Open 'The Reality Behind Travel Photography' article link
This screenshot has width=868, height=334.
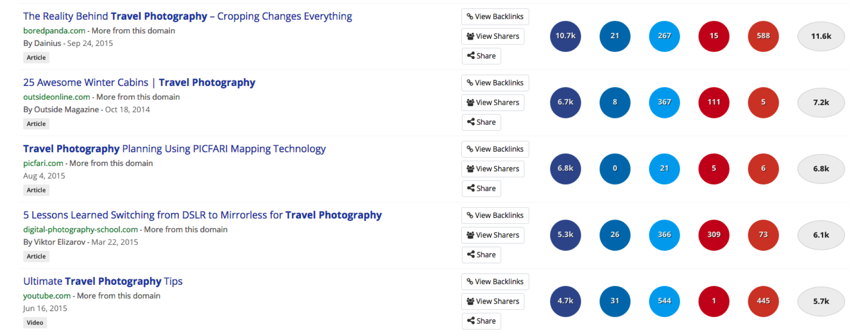(x=187, y=16)
